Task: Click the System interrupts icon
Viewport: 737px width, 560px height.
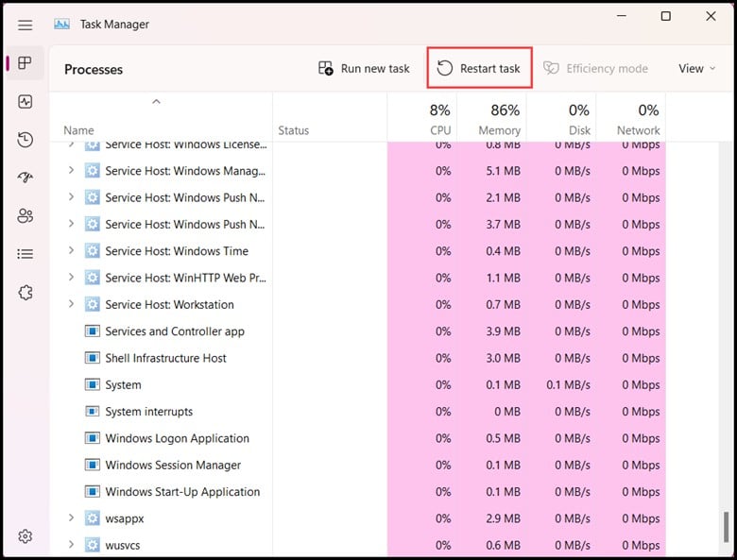Action: (93, 412)
